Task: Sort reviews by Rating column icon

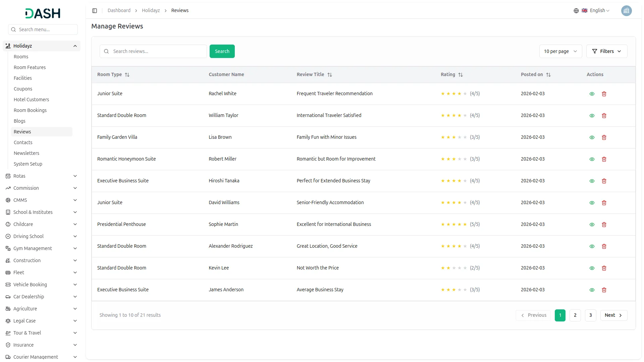Action: tap(461, 75)
